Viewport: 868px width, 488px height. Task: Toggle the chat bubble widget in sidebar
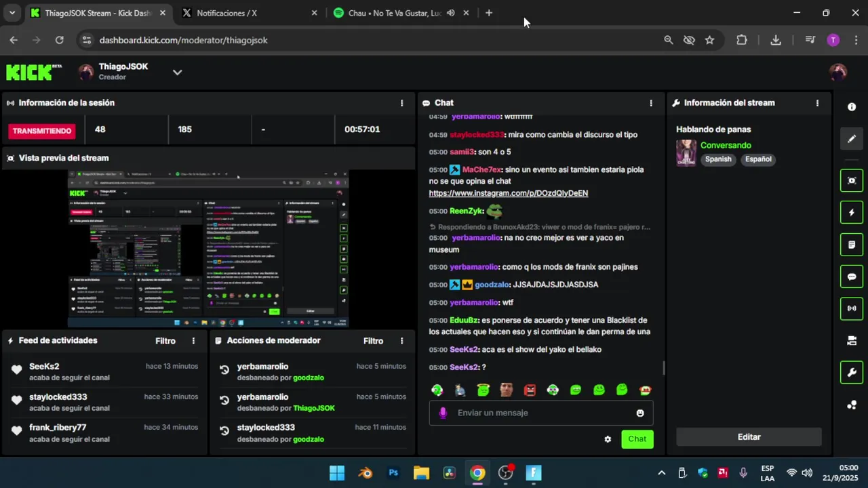point(852,277)
